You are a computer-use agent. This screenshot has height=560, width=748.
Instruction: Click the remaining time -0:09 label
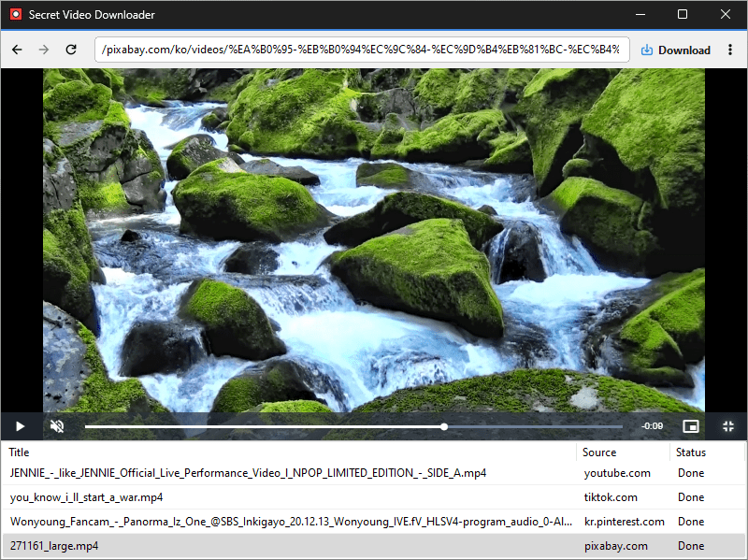pyautogui.click(x=652, y=426)
